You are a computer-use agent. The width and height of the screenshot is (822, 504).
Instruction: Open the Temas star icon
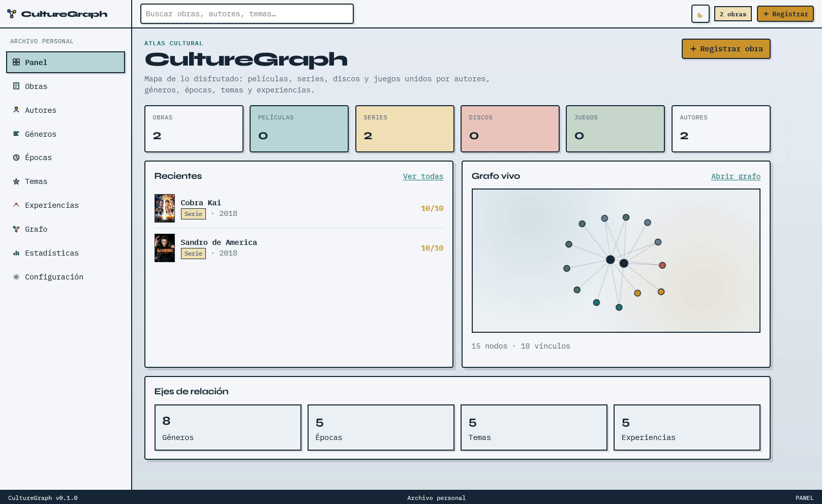click(x=16, y=181)
